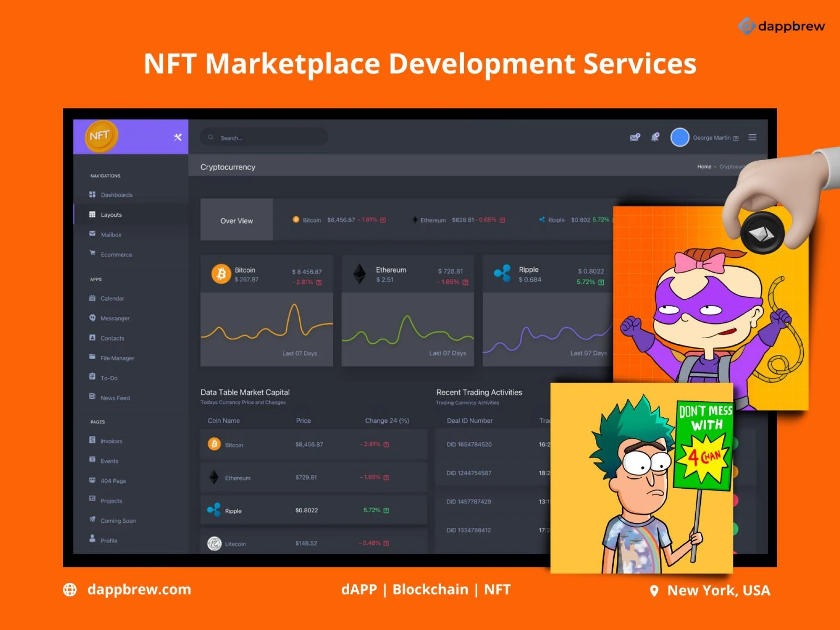Image resolution: width=840 pixels, height=630 pixels.
Task: Click the Ripple icon in market table
Action: point(214,510)
